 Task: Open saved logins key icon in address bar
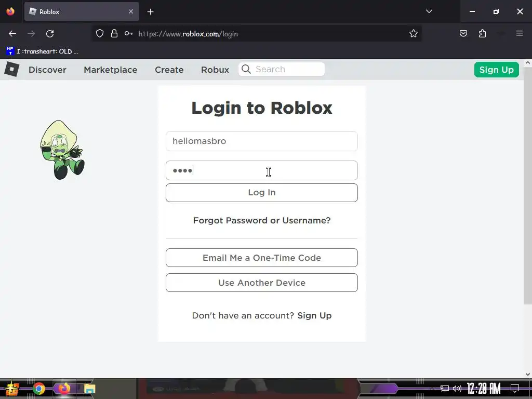pyautogui.click(x=129, y=33)
